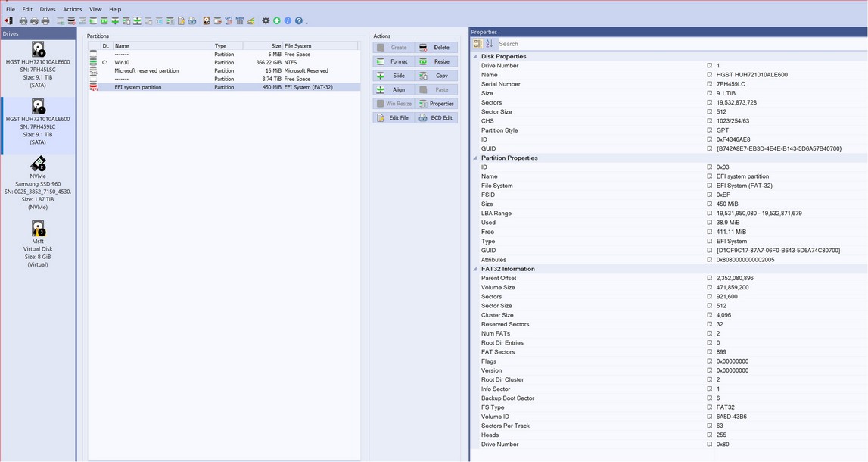The image size is (868, 462).
Task: Click the Exit door icon in toolbar
Action: (x=9, y=20)
